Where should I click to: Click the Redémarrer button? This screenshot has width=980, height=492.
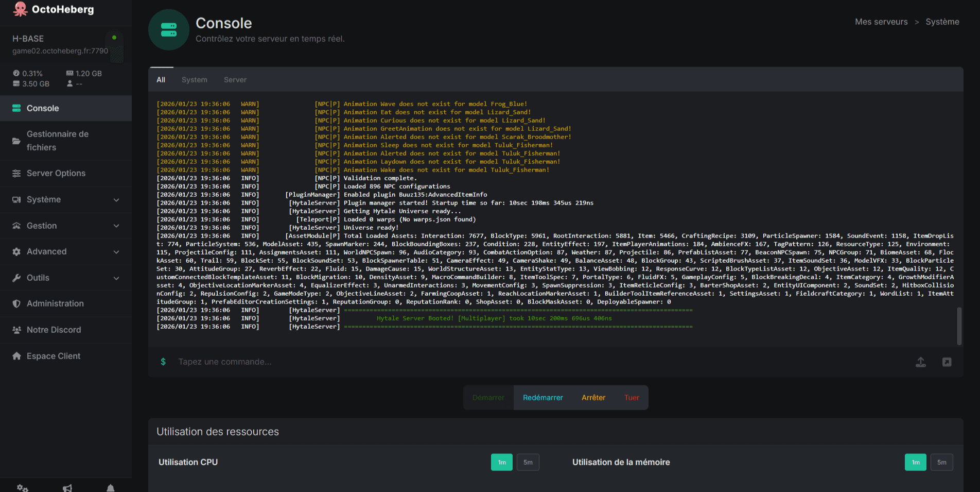(543, 398)
